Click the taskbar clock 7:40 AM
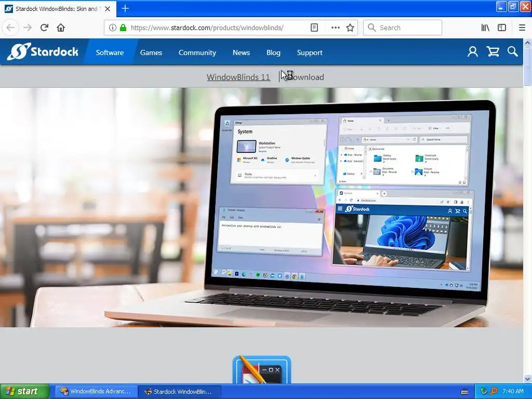This screenshot has height=399, width=532. [x=513, y=391]
